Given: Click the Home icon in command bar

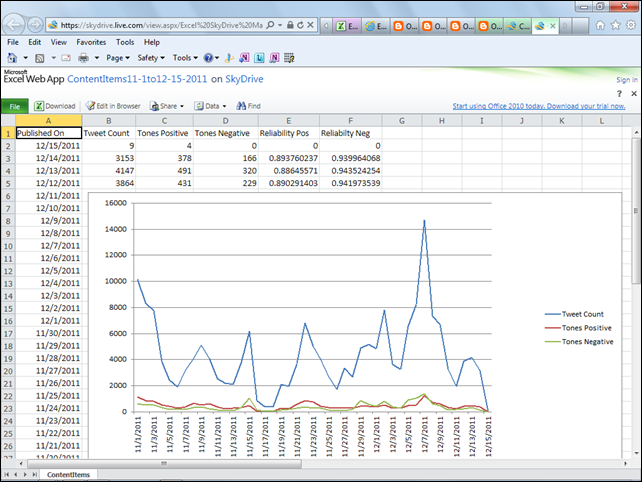Looking at the screenshot, I should click(13, 58).
